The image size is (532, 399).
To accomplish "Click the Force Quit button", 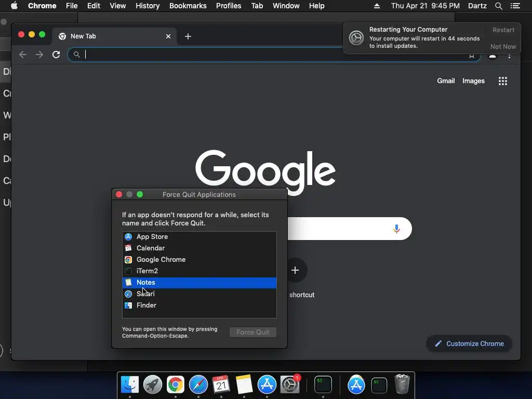I will tap(253, 332).
